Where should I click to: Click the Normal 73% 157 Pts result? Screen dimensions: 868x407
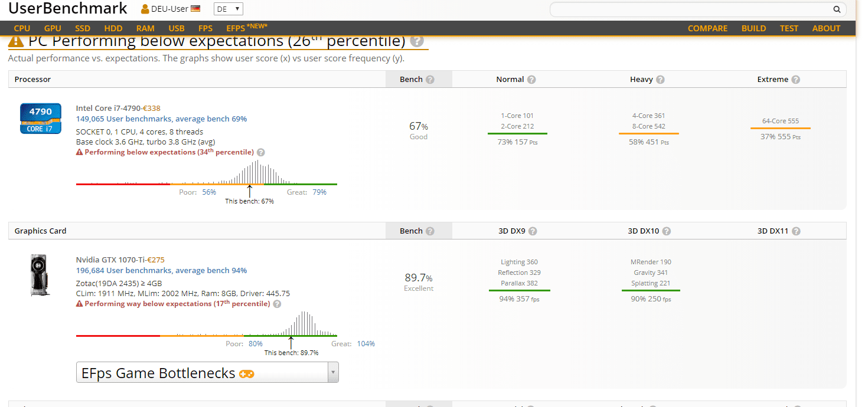tap(517, 142)
